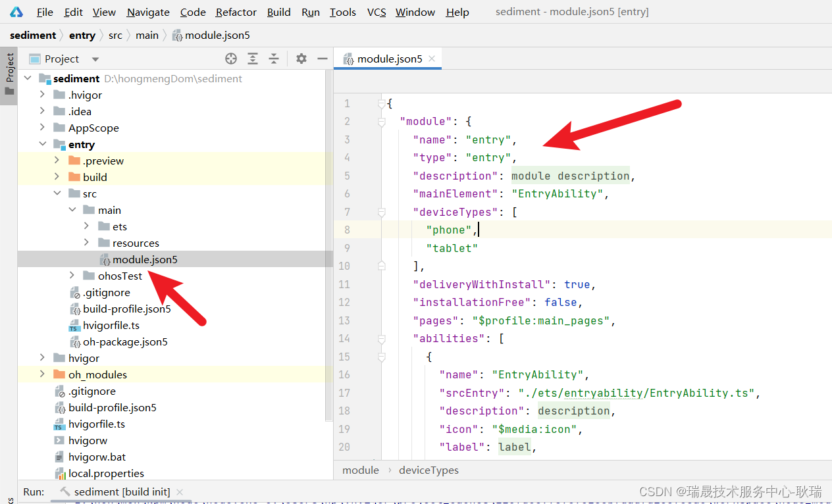Click deviceTypes in the bottom breadcrumb

point(429,470)
